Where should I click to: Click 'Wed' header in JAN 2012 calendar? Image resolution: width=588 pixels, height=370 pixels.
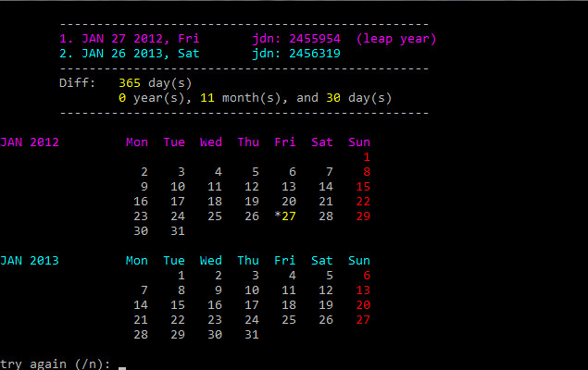[x=211, y=142]
